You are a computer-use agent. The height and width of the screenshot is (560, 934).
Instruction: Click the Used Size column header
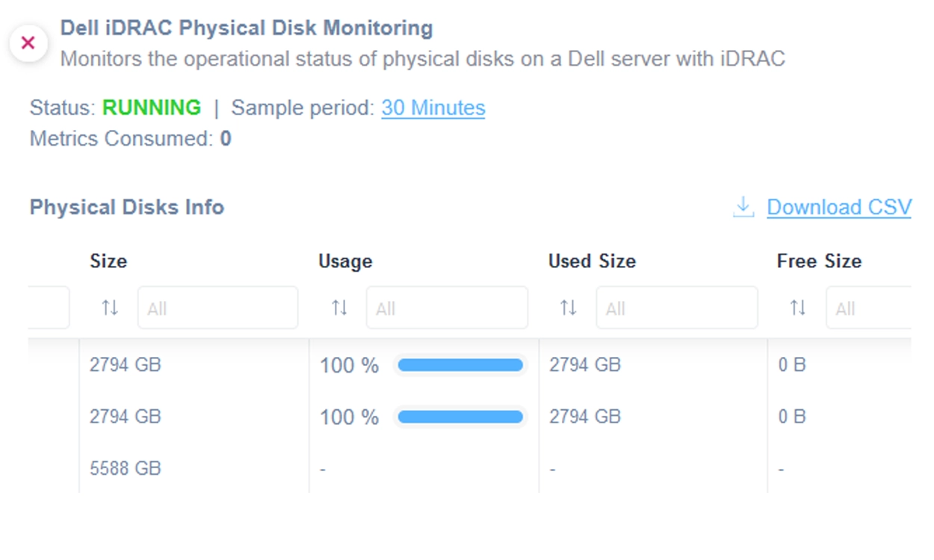pos(592,261)
